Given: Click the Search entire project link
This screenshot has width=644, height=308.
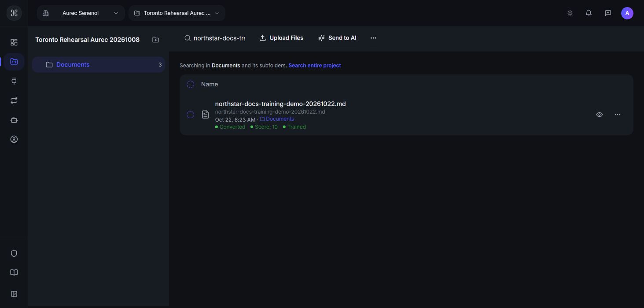Looking at the screenshot, I should click(315, 65).
